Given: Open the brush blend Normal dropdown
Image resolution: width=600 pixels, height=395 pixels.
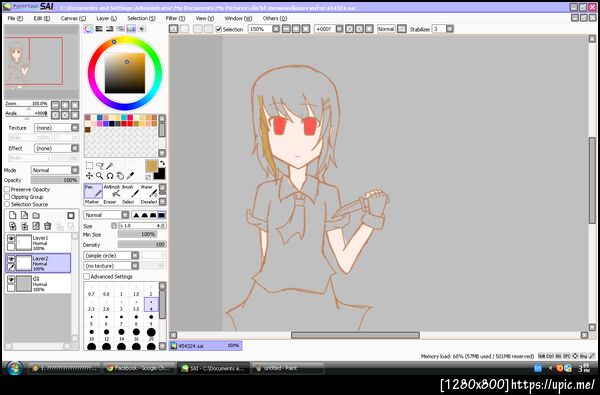Looking at the screenshot, I should pyautogui.click(x=107, y=215).
